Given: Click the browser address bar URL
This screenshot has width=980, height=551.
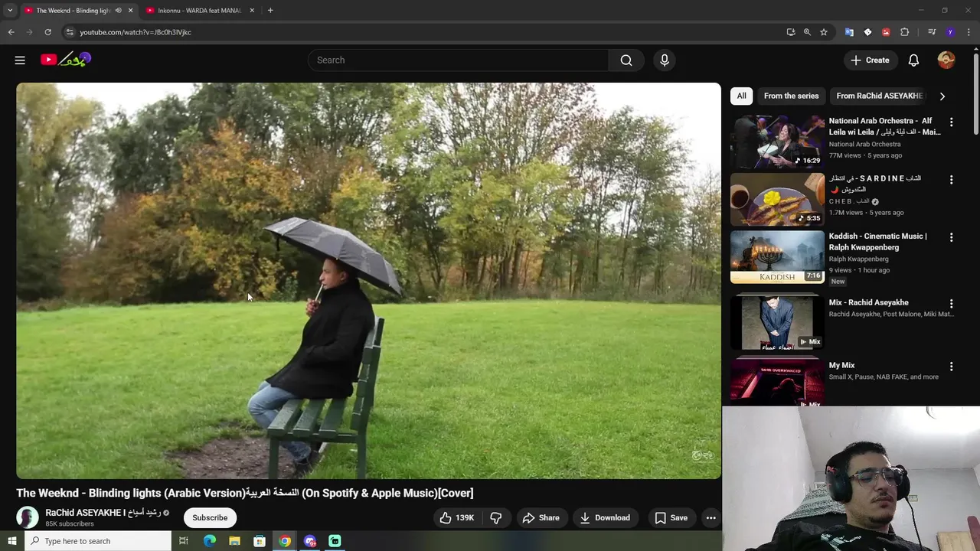Looking at the screenshot, I should tap(136, 32).
